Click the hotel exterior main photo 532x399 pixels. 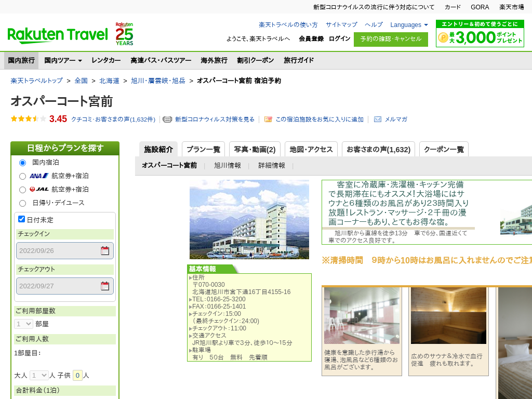point(249,220)
